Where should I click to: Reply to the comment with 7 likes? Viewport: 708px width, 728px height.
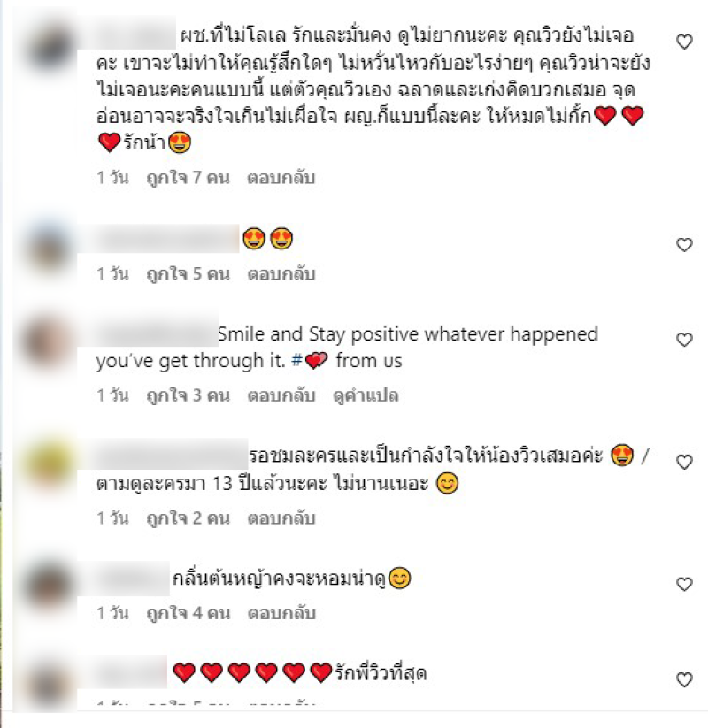(x=281, y=178)
